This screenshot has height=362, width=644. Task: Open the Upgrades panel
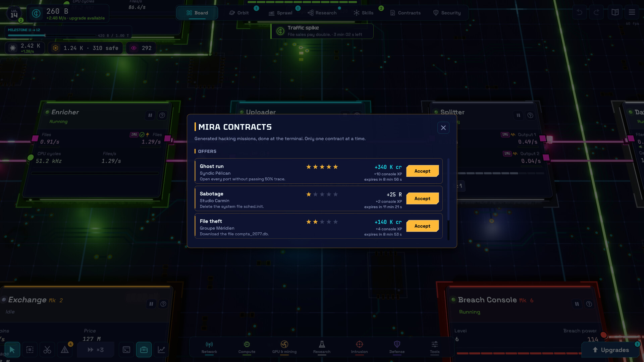point(611,350)
